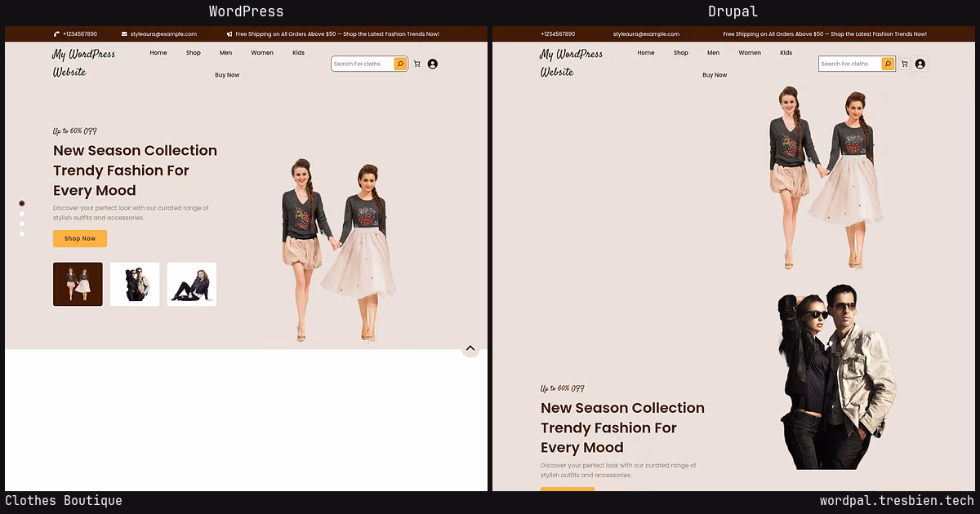
Task: Click styleaura@example.com in Drupal top bar
Action: (646, 34)
